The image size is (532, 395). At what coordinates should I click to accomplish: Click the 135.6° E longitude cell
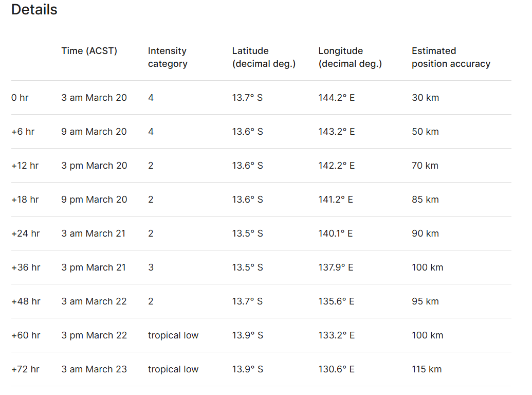point(336,301)
